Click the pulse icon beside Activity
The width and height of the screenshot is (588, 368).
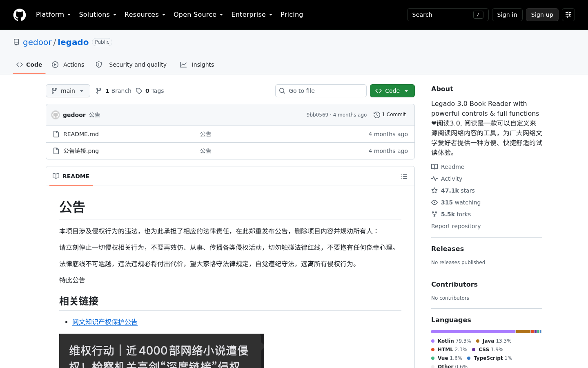[434, 179]
